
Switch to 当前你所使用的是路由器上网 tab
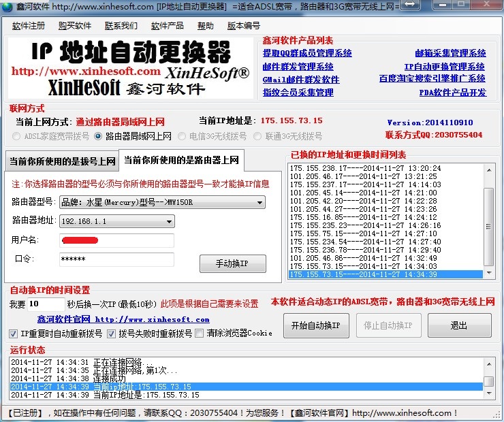point(181,160)
